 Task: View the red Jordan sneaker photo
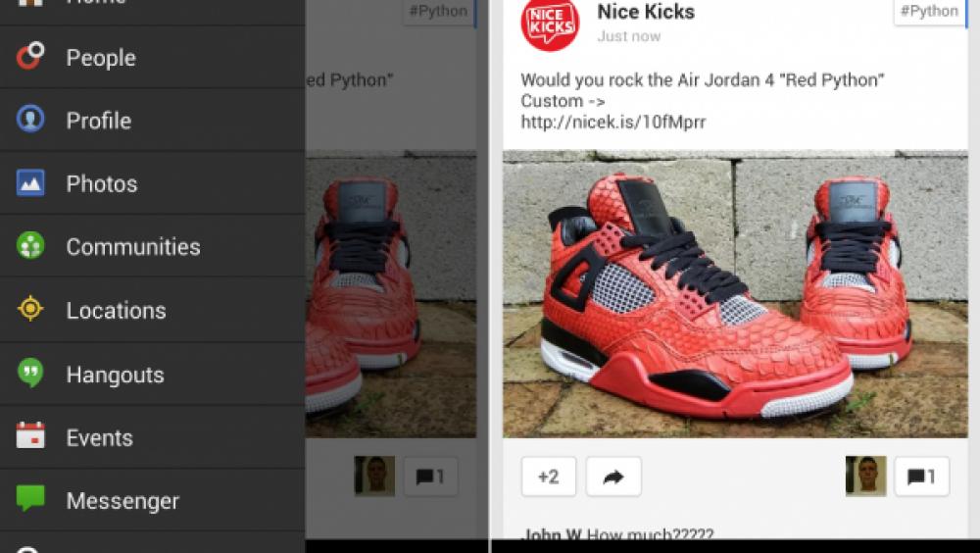click(x=735, y=293)
